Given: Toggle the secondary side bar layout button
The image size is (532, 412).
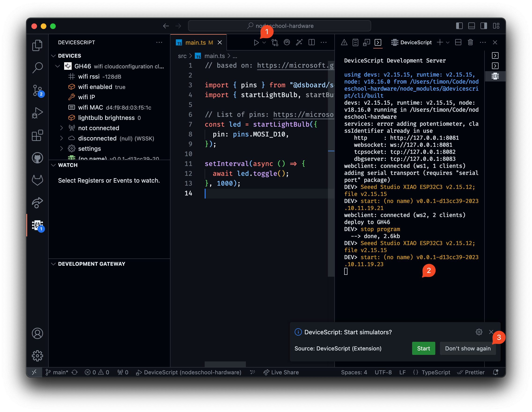Looking at the screenshot, I should tap(484, 26).
